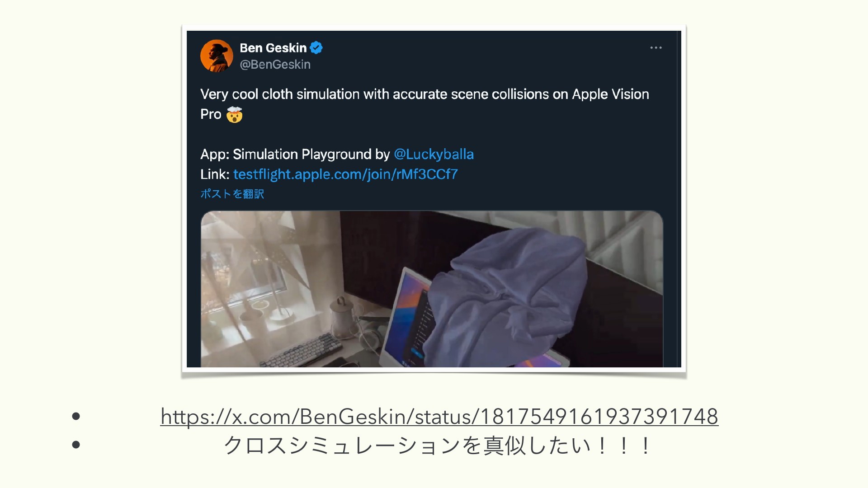Image resolution: width=868 pixels, height=488 pixels.
Task: Click the purple cloth in the video
Action: click(x=511, y=294)
